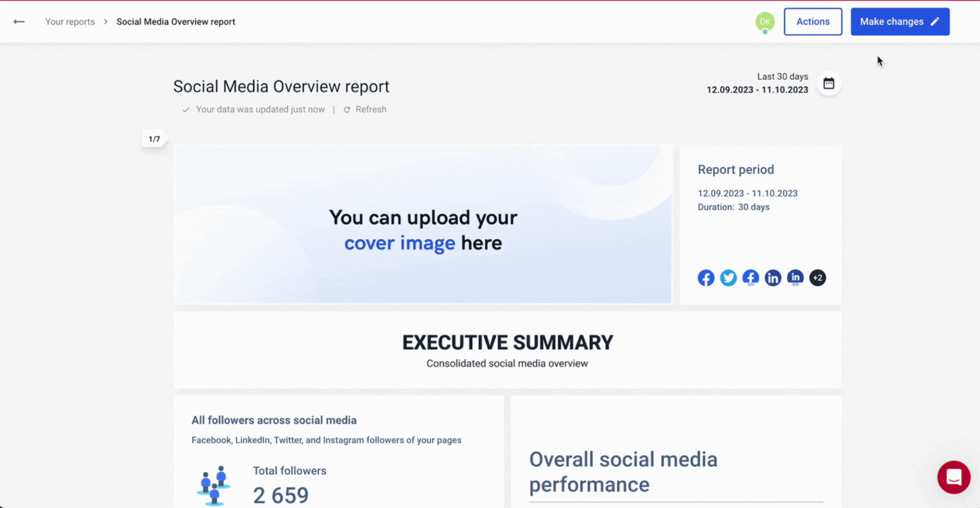
Task: Click the Make changes button
Action: (x=900, y=22)
